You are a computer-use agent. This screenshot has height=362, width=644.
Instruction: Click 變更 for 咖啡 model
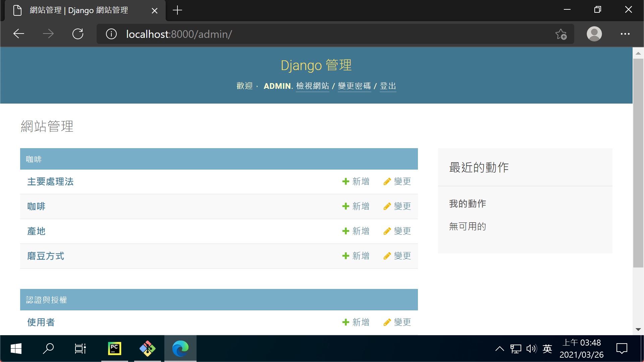click(x=397, y=206)
